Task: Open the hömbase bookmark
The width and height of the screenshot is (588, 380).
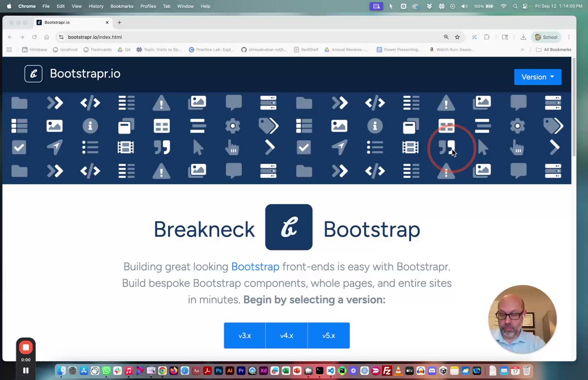Action: pos(34,50)
